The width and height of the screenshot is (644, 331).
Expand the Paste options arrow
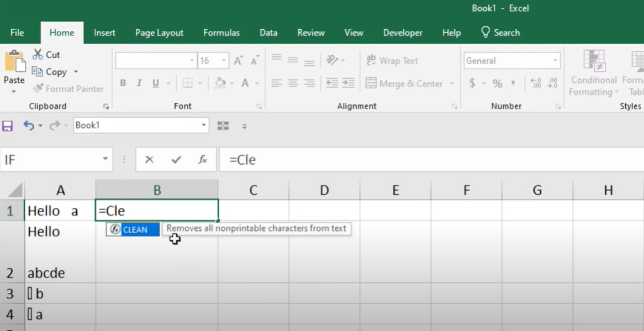click(14, 91)
